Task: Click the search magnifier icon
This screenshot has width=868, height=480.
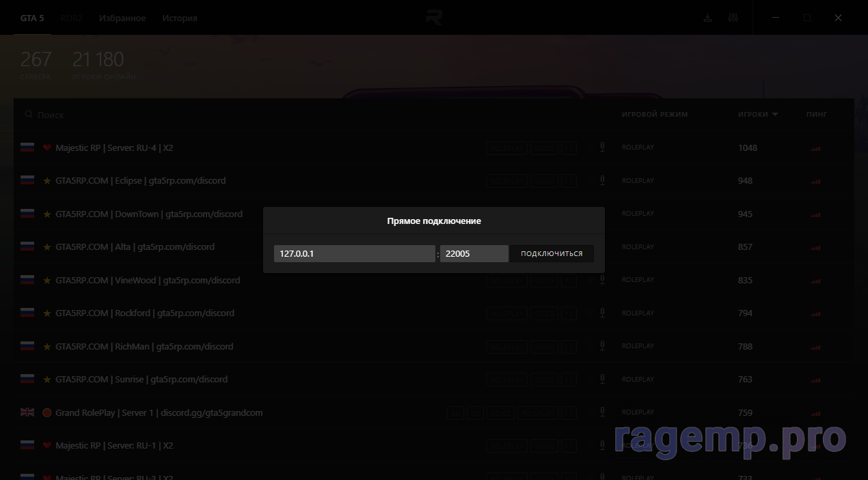Action: coord(29,115)
